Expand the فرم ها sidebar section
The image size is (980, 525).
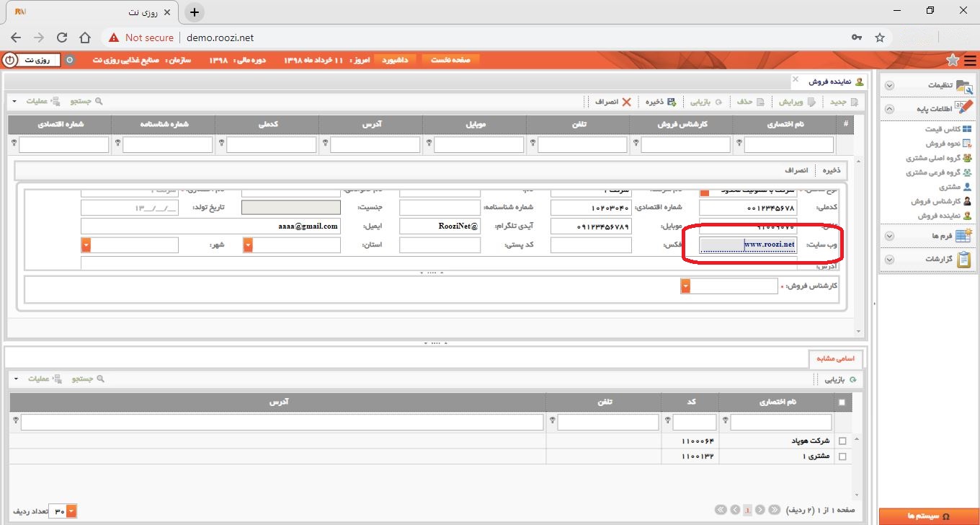[889, 236]
